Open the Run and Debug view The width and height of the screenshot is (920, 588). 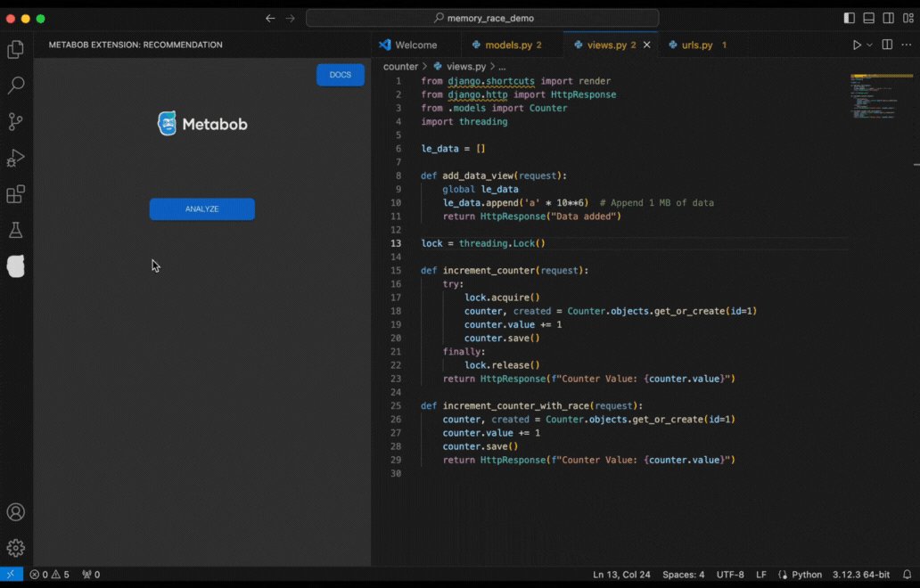[x=16, y=158]
